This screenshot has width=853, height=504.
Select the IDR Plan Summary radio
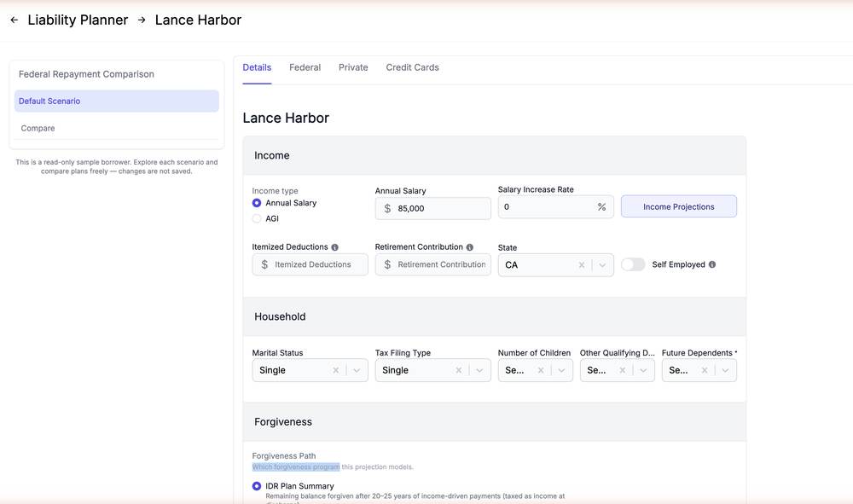point(257,486)
